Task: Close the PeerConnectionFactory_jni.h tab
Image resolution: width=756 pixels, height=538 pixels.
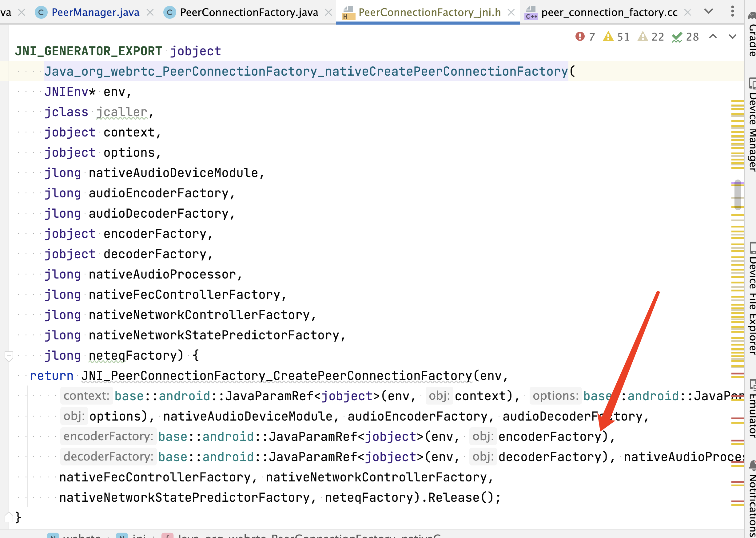Action: pos(511,13)
